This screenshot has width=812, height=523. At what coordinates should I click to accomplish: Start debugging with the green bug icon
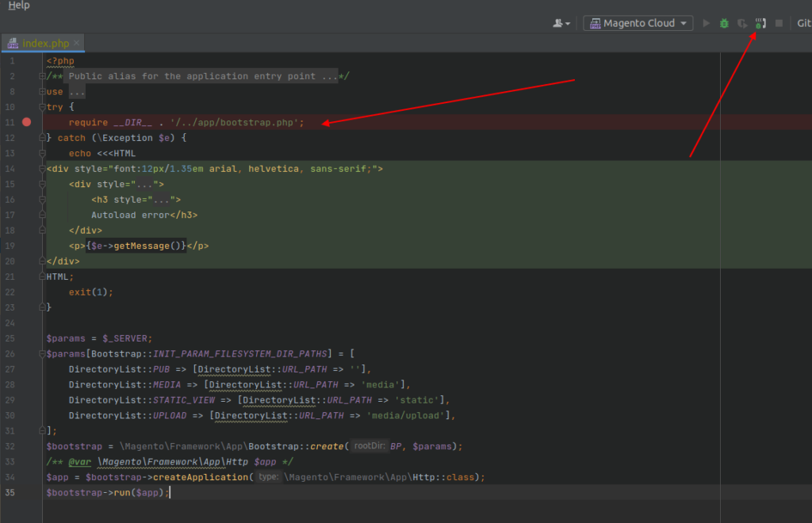[x=724, y=24]
